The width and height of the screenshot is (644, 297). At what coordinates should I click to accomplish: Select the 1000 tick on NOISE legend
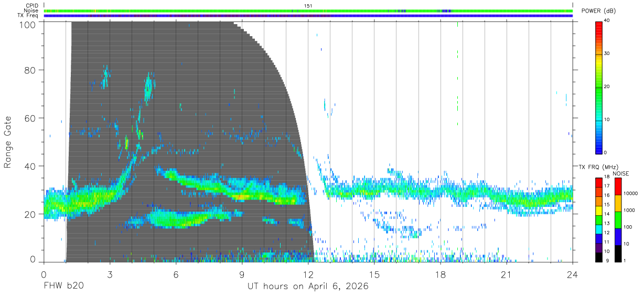point(628,211)
